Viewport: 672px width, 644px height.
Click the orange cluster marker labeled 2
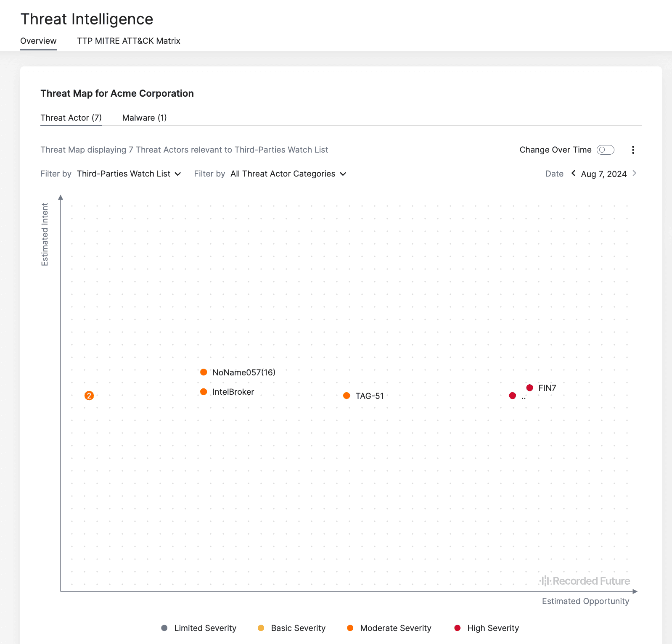click(89, 396)
